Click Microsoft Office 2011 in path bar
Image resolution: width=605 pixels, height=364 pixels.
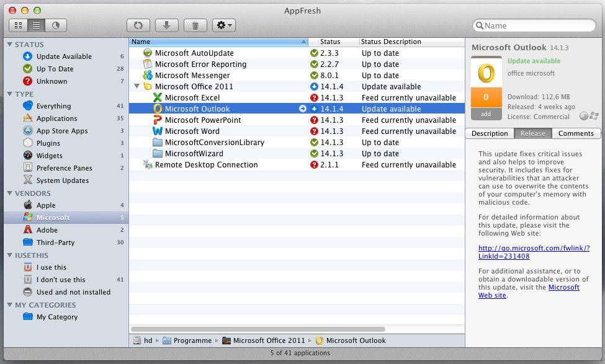(x=264, y=340)
